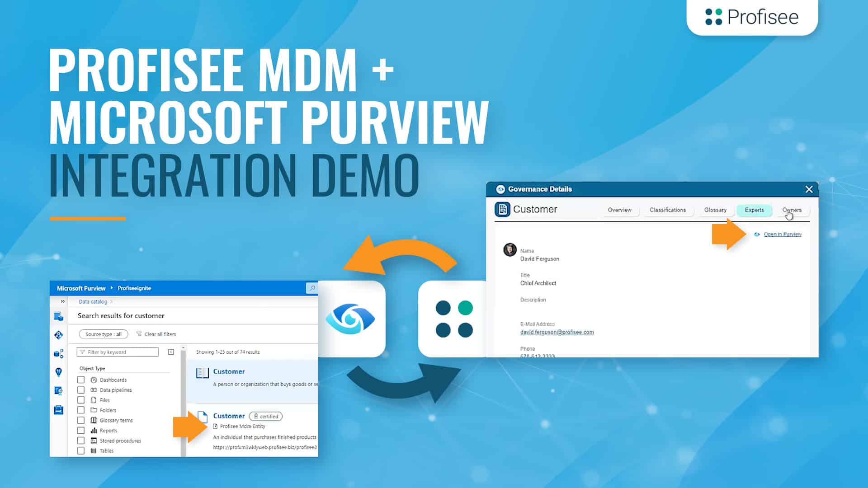Click the Folders icon
The image size is (868, 488).
click(94, 410)
